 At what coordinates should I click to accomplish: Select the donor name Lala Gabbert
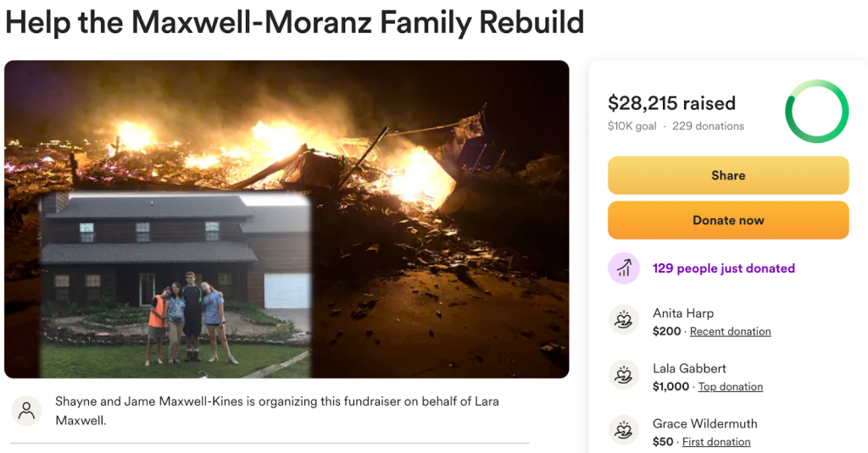689,368
